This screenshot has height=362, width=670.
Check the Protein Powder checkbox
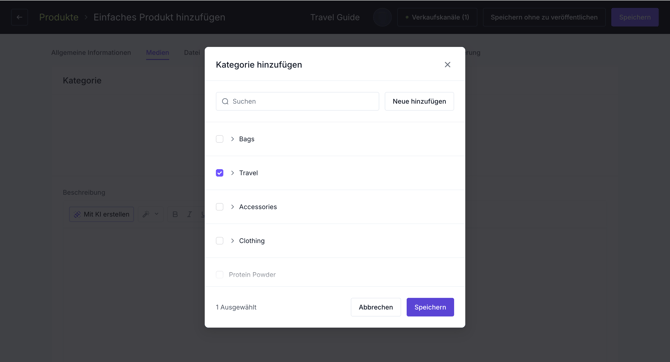coord(220,274)
